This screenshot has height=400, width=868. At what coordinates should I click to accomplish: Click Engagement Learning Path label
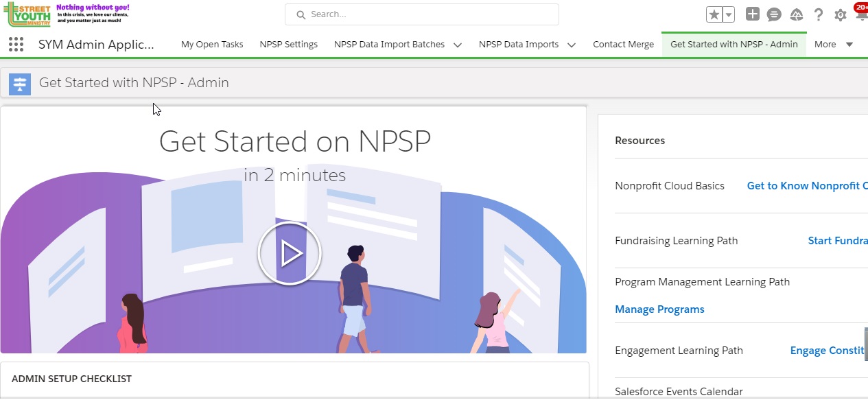click(679, 351)
